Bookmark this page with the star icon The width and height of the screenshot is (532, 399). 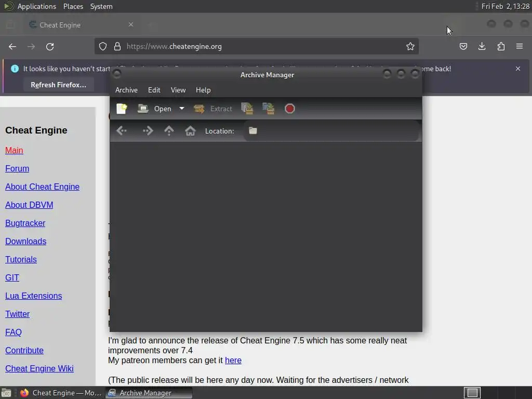pyautogui.click(x=410, y=46)
